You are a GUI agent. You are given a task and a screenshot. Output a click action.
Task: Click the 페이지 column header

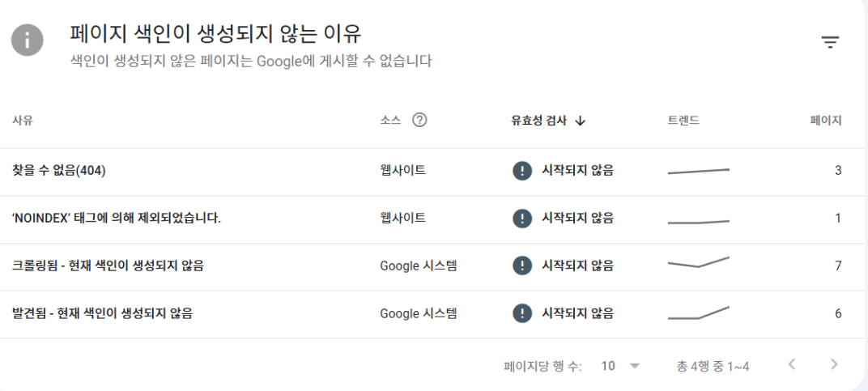(x=826, y=121)
